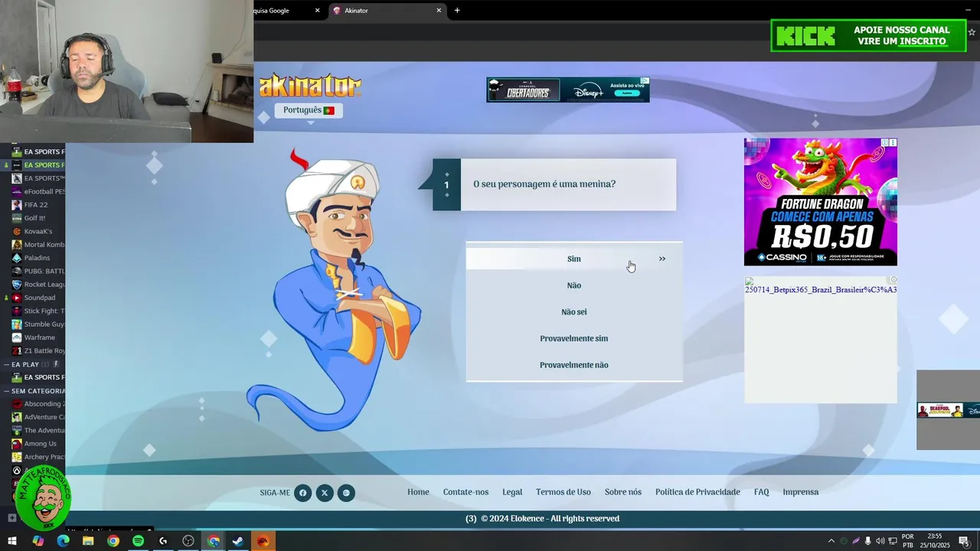This screenshot has height=551, width=980.
Task: Open the Disney+ Libertadores banner ad
Action: 568,90
